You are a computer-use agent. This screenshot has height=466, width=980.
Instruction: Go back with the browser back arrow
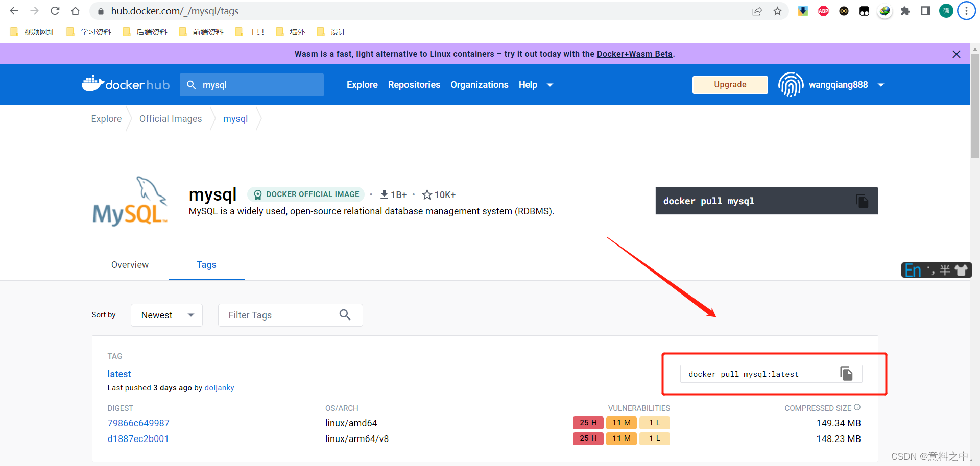[14, 11]
